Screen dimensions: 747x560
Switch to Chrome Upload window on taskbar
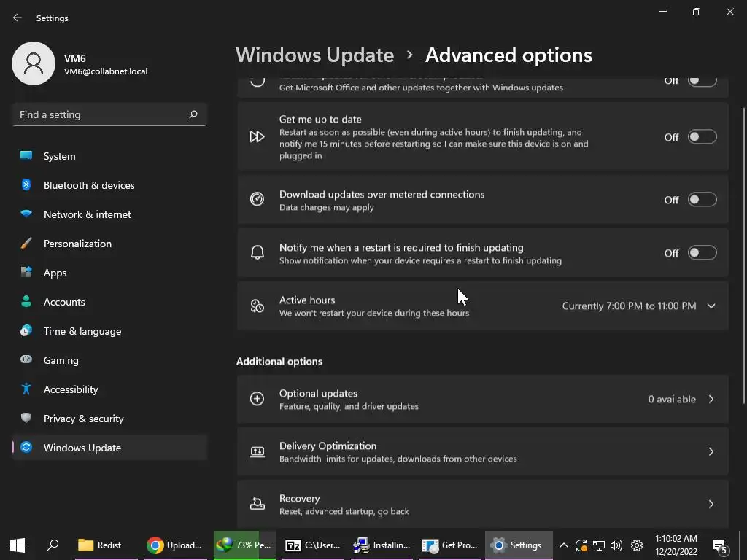pyautogui.click(x=175, y=545)
